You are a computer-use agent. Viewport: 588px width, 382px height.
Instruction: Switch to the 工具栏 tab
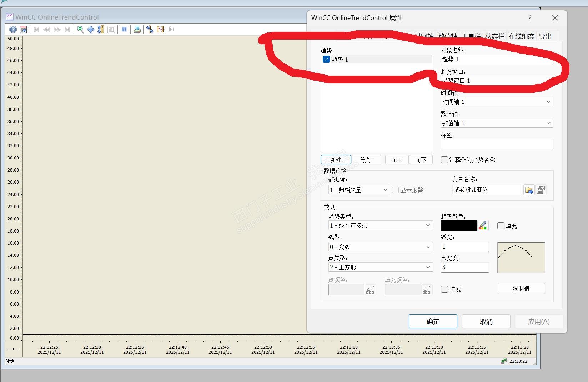(471, 36)
